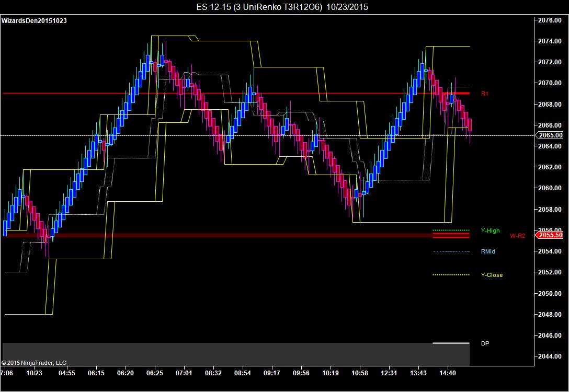Click the 10:58 time axis label
This screenshot has width=569, height=392.
pos(360,373)
